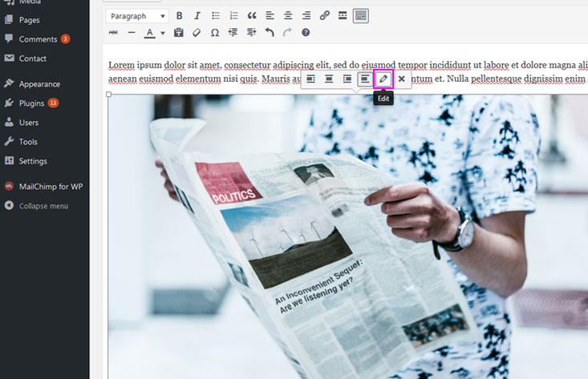Open keyboard shortcuts help
This screenshot has height=379, width=588.
[306, 33]
